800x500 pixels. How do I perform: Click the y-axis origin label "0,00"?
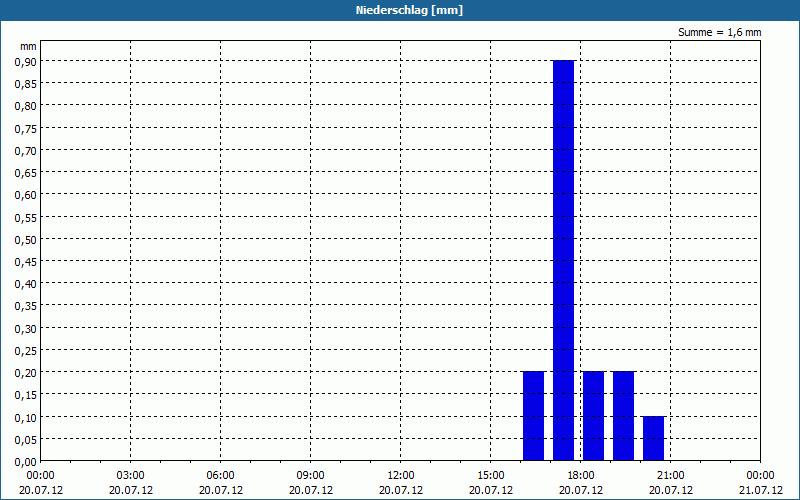pos(26,462)
